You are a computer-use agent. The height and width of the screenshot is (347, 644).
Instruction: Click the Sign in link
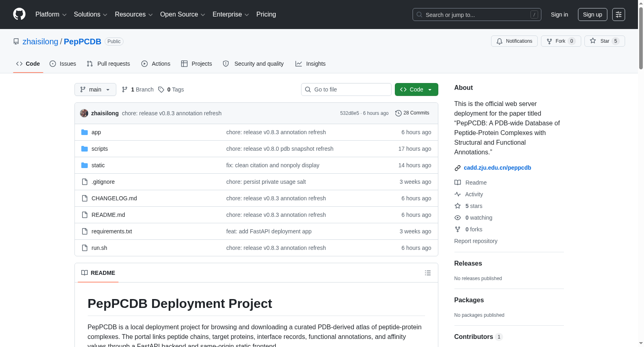559,15
